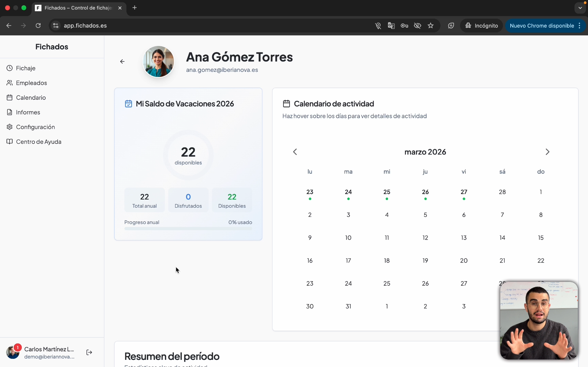The width and height of the screenshot is (588, 367).
Task: Open the Google Translate icon in address bar
Action: (391, 26)
